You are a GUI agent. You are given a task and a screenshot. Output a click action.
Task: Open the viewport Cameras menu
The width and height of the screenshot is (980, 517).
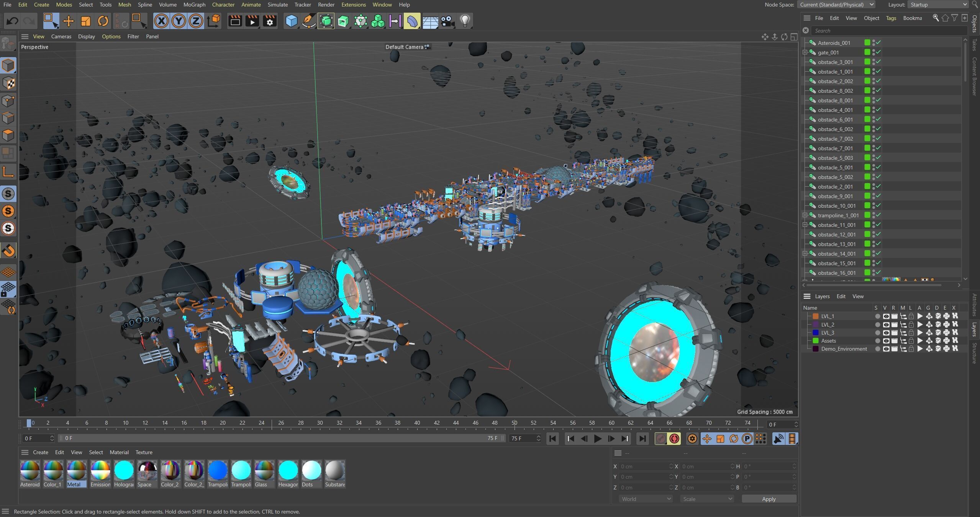pyautogui.click(x=61, y=36)
